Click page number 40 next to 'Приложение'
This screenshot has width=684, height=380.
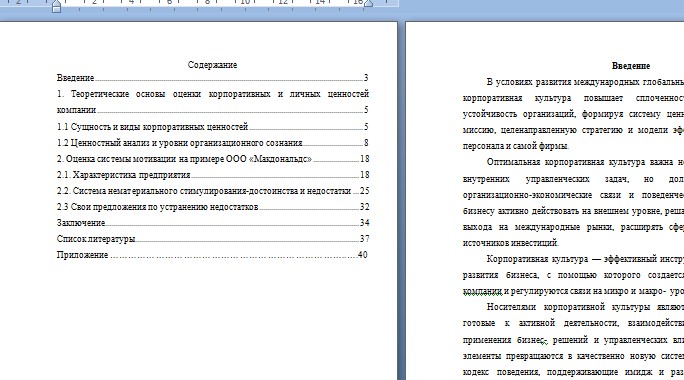(363, 255)
